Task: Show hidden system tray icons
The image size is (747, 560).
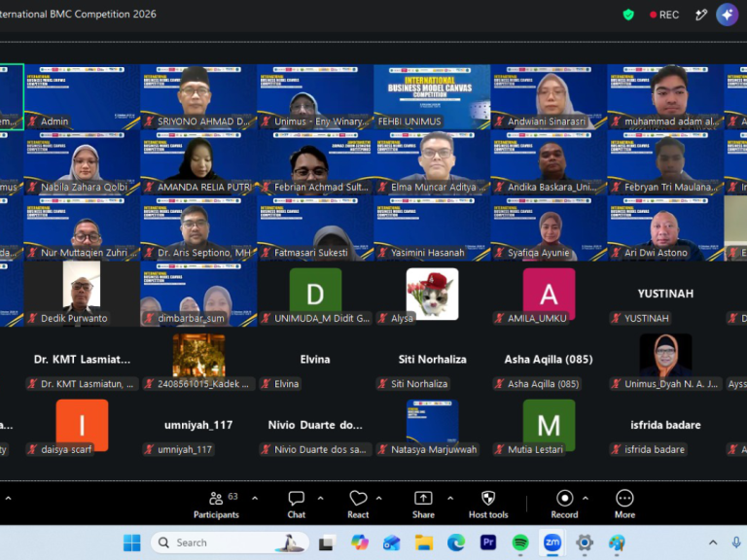Action: pos(713,542)
